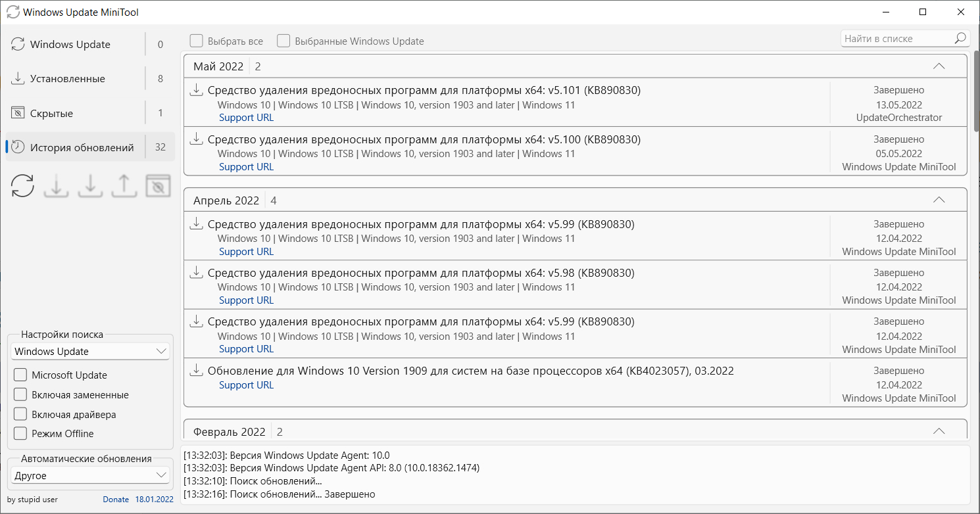The image size is (980, 514).
Task: Toggle the Режим Offline checkbox
Action: 20,434
